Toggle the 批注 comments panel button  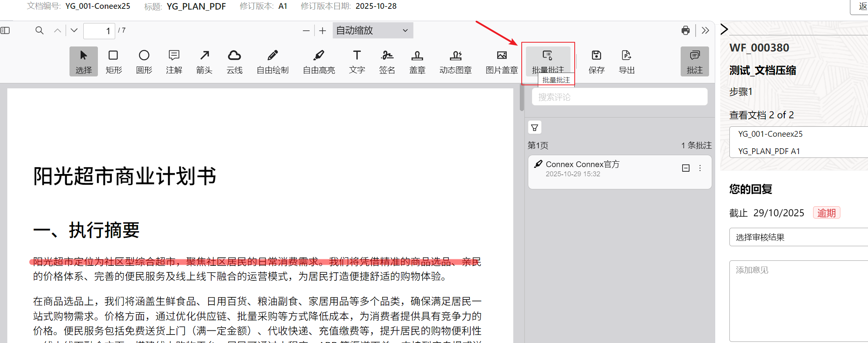click(694, 61)
